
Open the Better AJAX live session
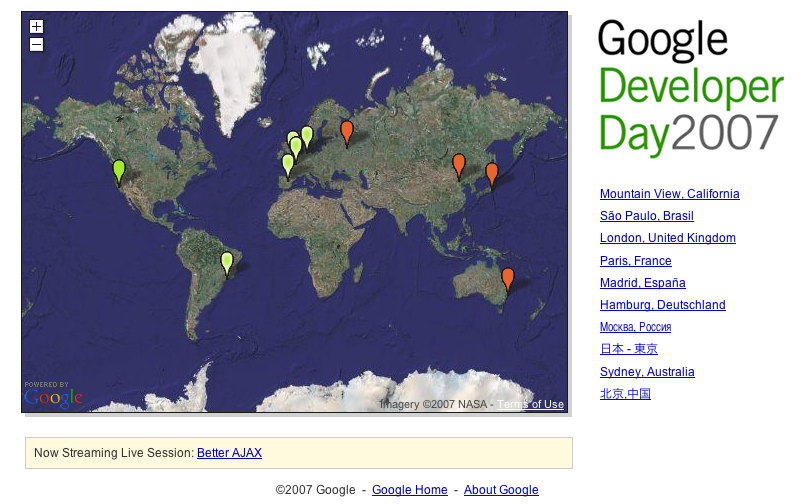229,453
